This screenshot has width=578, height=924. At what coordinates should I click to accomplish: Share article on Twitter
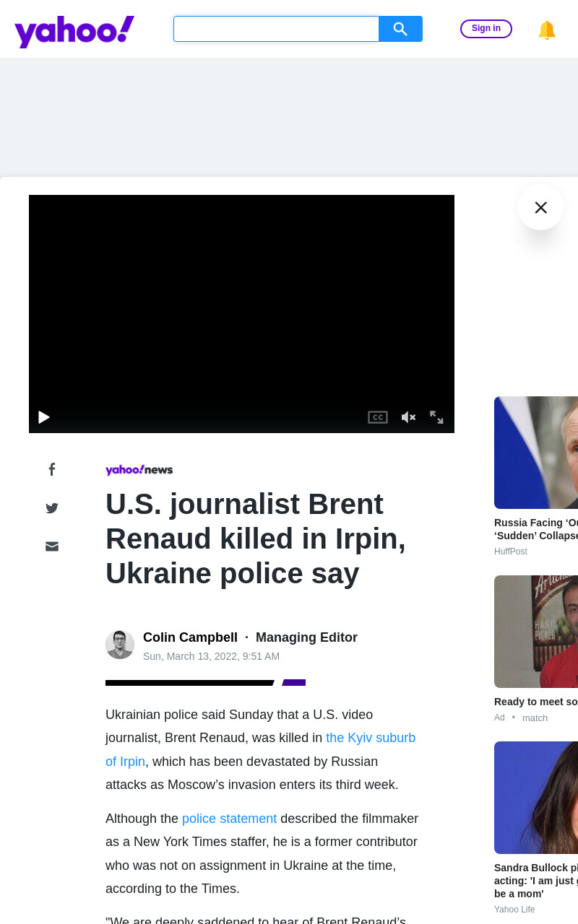[x=52, y=508]
